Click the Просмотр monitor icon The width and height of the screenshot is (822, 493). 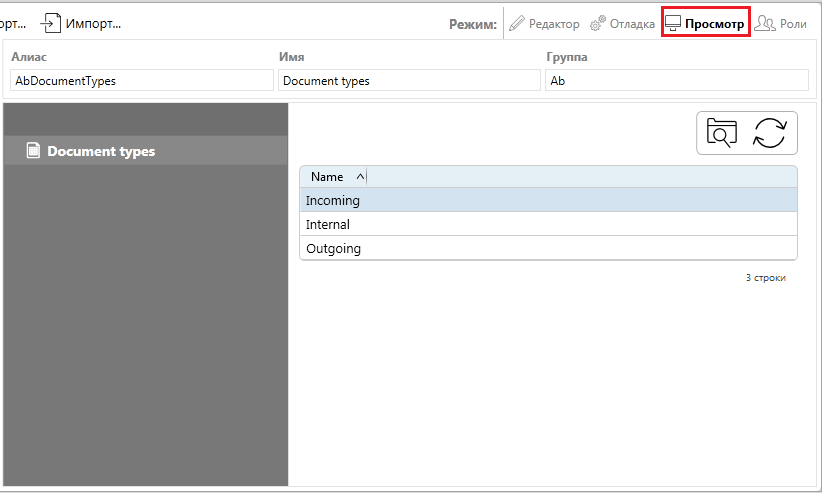674,23
